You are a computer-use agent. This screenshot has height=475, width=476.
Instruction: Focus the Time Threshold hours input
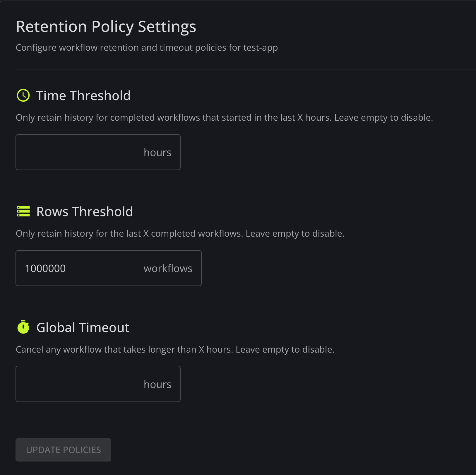pyautogui.click(x=98, y=152)
